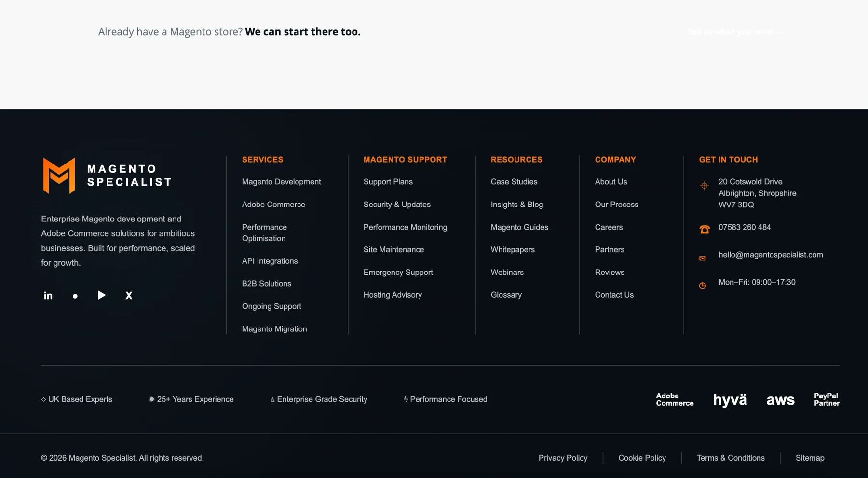Viewport: 868px width, 478px height.
Task: View Support Plans
Action: click(x=388, y=182)
